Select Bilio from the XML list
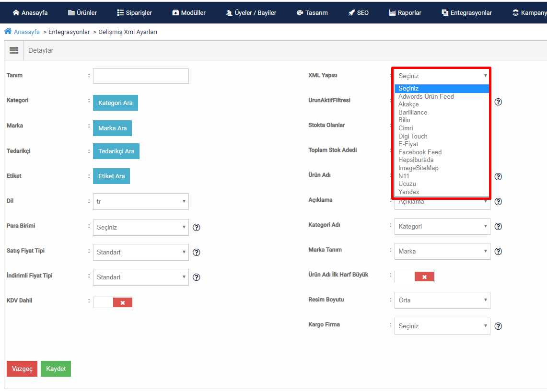This screenshot has height=392, width=547. 442,120
